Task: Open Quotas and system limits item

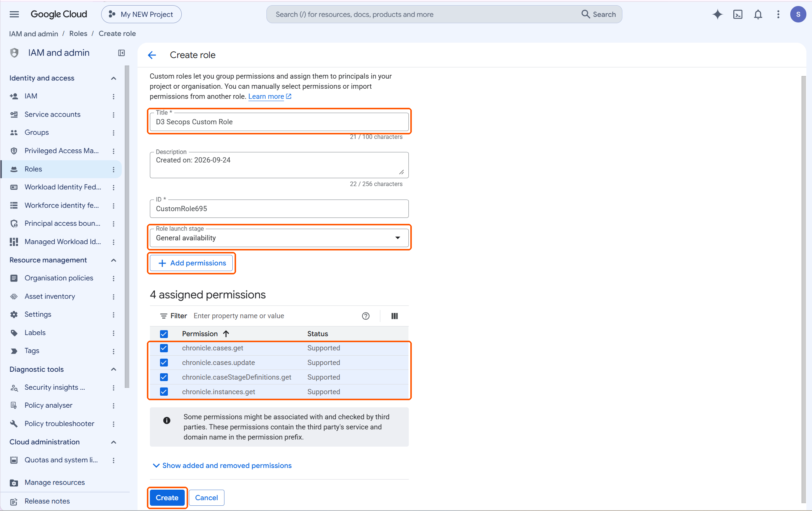Action: click(61, 460)
